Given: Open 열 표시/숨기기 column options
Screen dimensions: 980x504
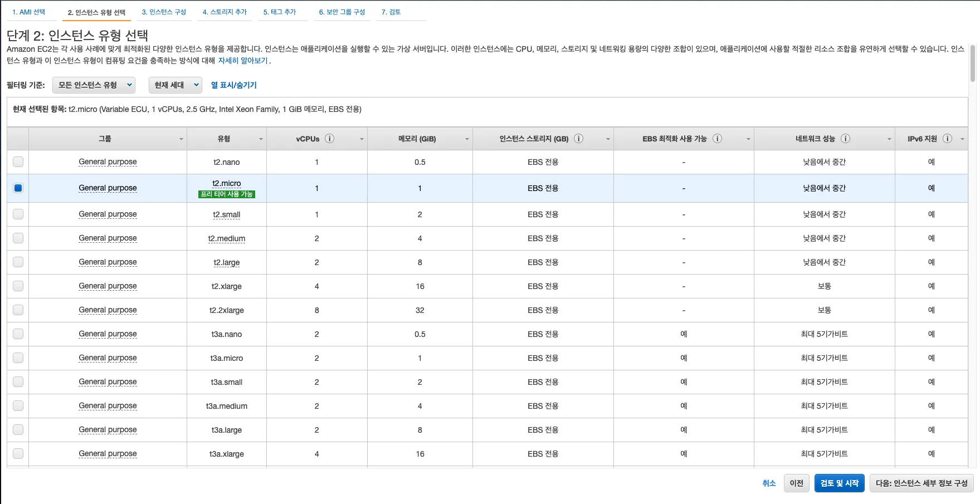Looking at the screenshot, I should [x=233, y=85].
